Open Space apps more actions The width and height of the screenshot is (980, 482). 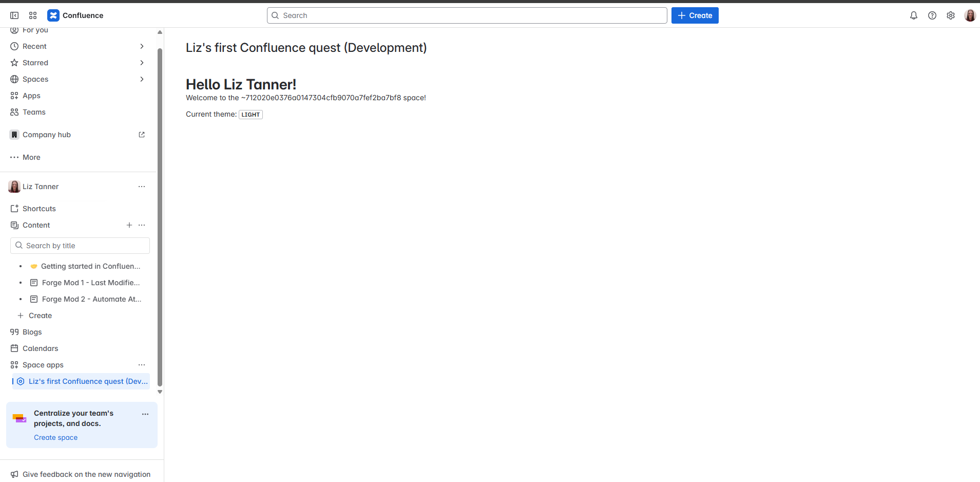coord(142,365)
